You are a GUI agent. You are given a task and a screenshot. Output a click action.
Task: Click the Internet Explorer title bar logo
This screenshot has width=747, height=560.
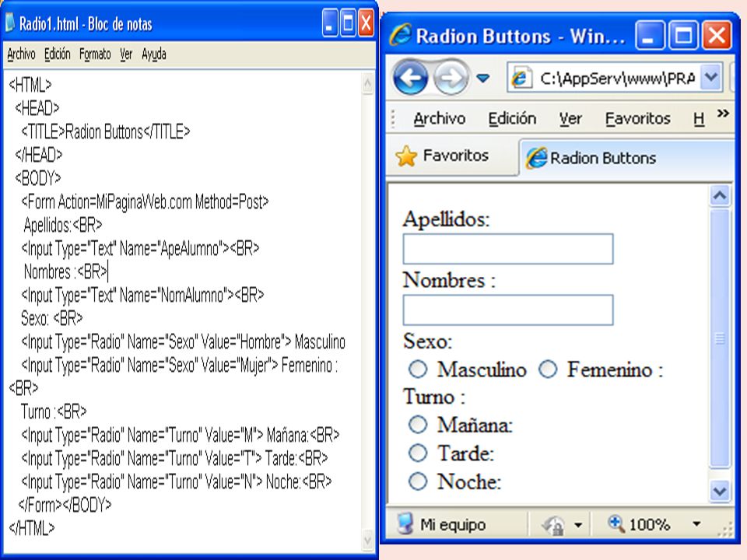click(x=400, y=34)
